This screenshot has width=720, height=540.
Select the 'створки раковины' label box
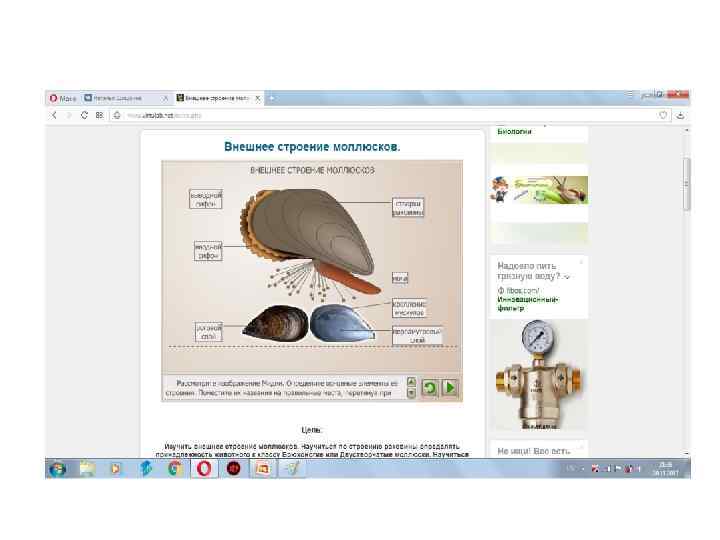point(408,208)
